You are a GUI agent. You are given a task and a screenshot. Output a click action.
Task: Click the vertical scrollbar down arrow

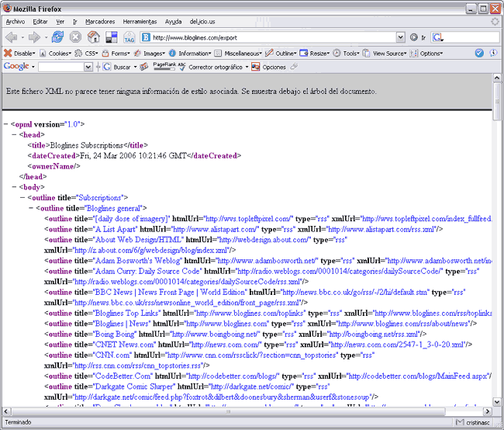click(497, 402)
